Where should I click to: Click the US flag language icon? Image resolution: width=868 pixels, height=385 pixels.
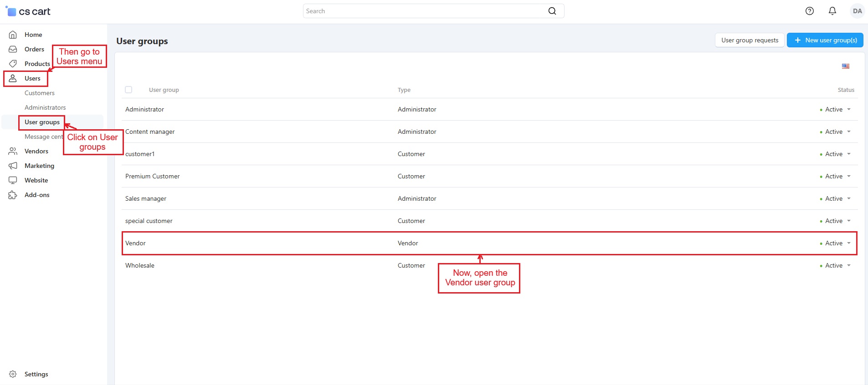pos(845,66)
